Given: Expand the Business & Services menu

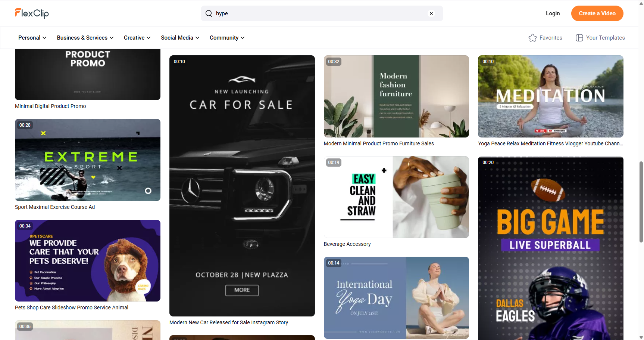Looking at the screenshot, I should click(85, 38).
